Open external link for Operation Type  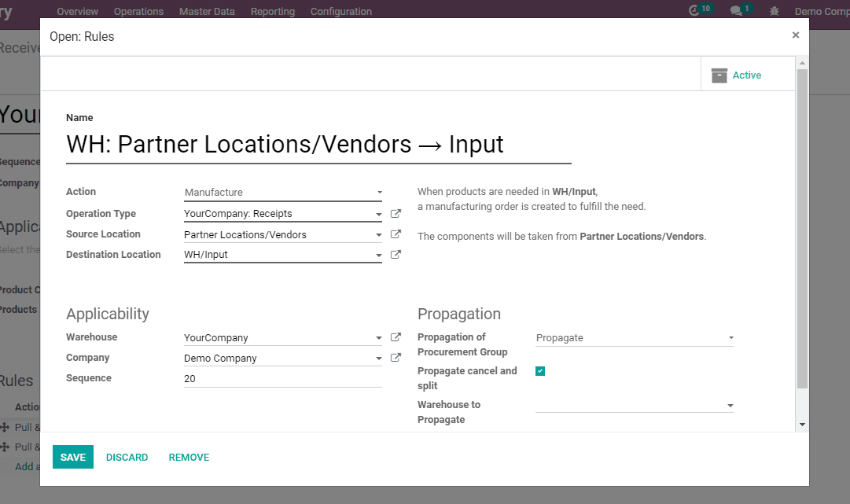(x=396, y=214)
